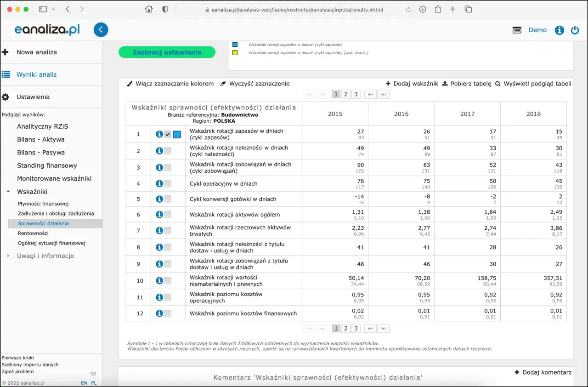Check the Wskaźnik rotacji należności checkbox
This screenshot has width=588, height=387.
(x=168, y=151)
